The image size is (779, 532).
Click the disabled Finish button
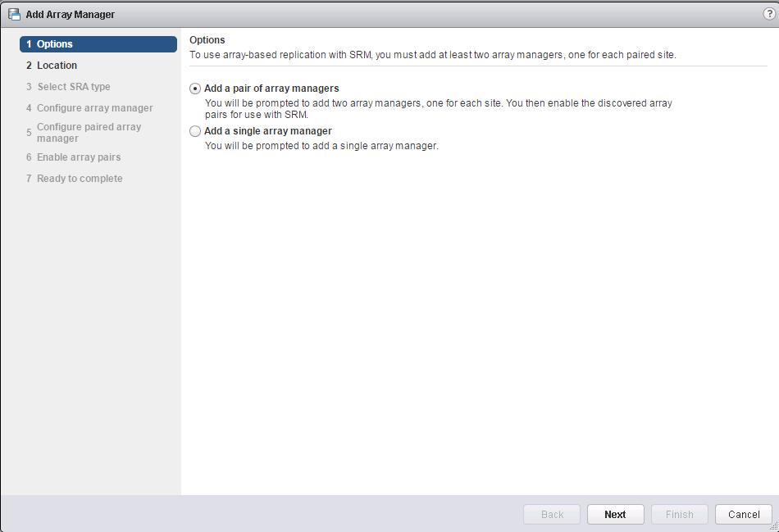tap(680, 514)
